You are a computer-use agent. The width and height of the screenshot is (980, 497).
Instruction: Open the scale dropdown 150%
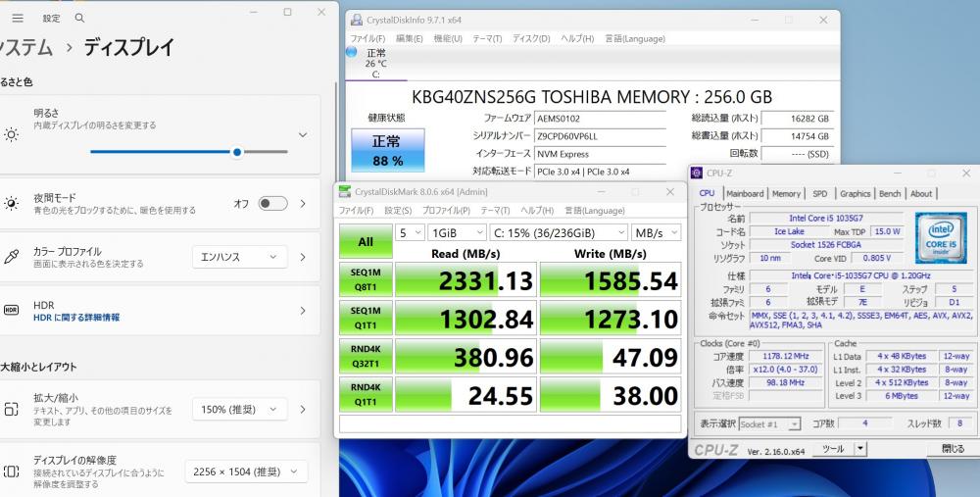point(240,410)
